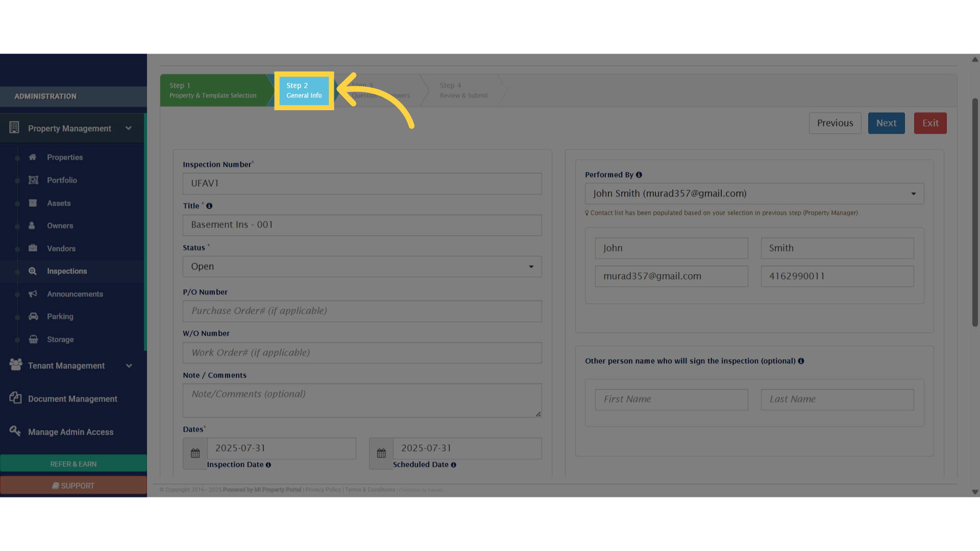Click the Parking car icon
This screenshot has height=551, width=980.
tap(33, 316)
